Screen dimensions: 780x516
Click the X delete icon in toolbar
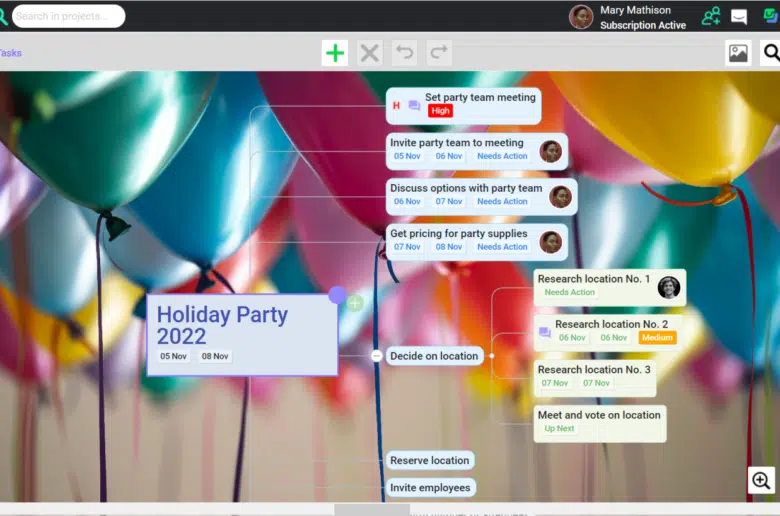(370, 53)
